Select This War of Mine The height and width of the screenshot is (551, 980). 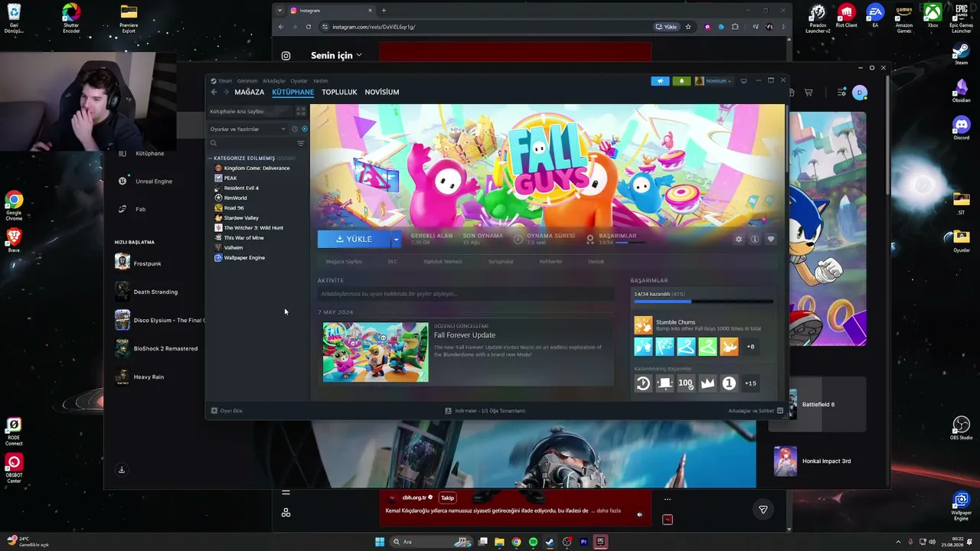point(243,238)
